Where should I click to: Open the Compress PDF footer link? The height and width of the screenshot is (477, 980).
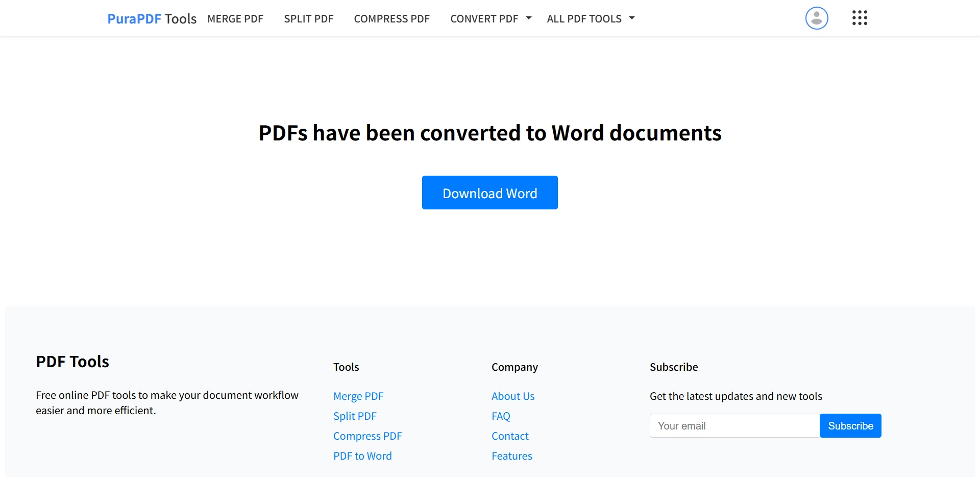tap(367, 436)
